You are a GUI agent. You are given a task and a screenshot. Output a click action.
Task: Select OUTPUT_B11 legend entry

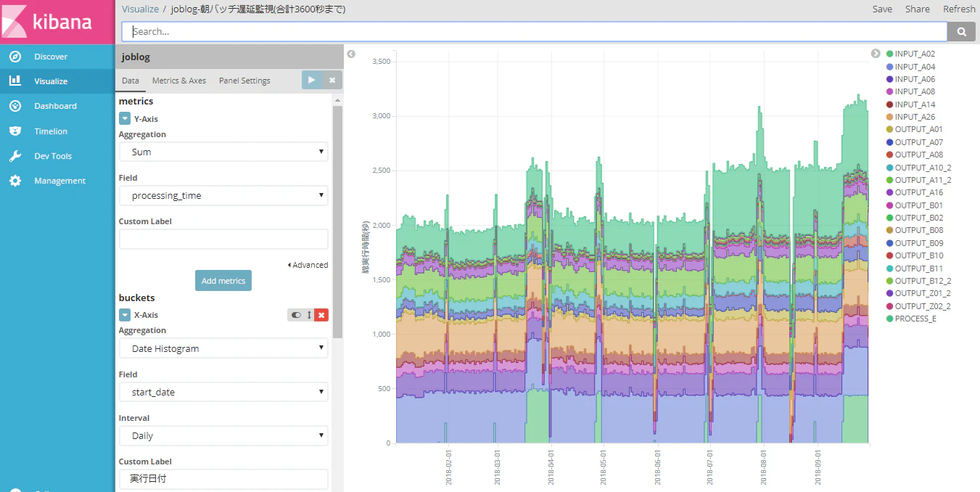click(x=915, y=268)
